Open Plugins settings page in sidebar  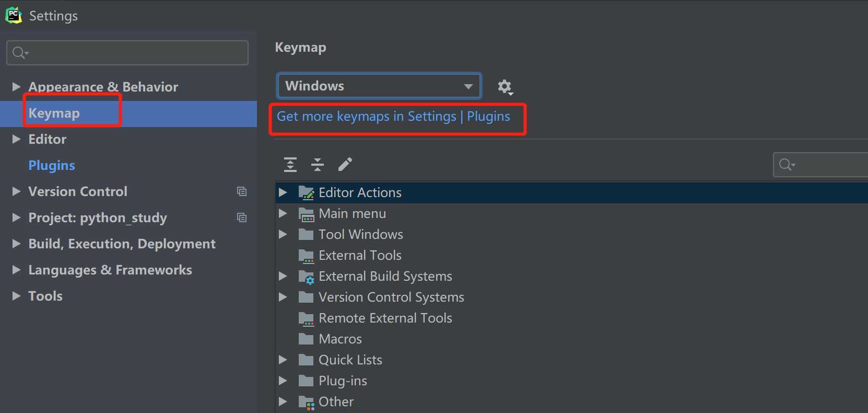[52, 166]
